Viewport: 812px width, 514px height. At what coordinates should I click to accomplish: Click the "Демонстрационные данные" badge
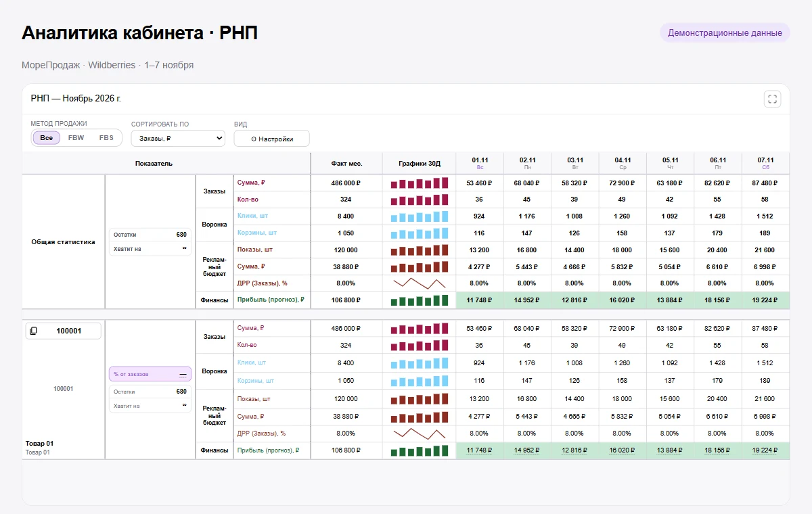(x=725, y=32)
